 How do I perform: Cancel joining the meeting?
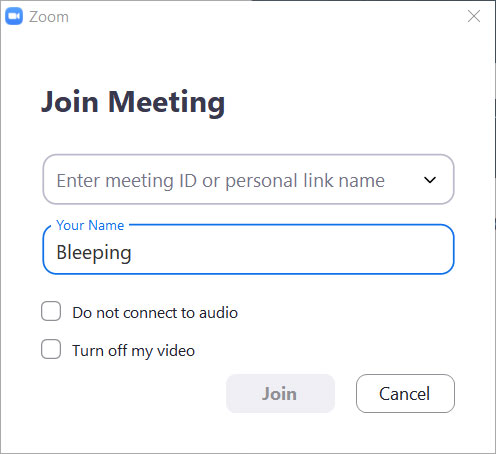click(x=405, y=393)
